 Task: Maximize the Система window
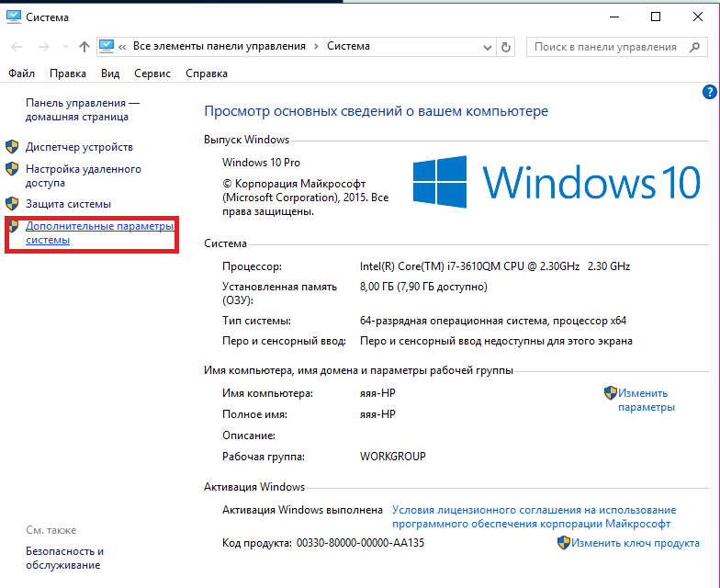coord(656,17)
